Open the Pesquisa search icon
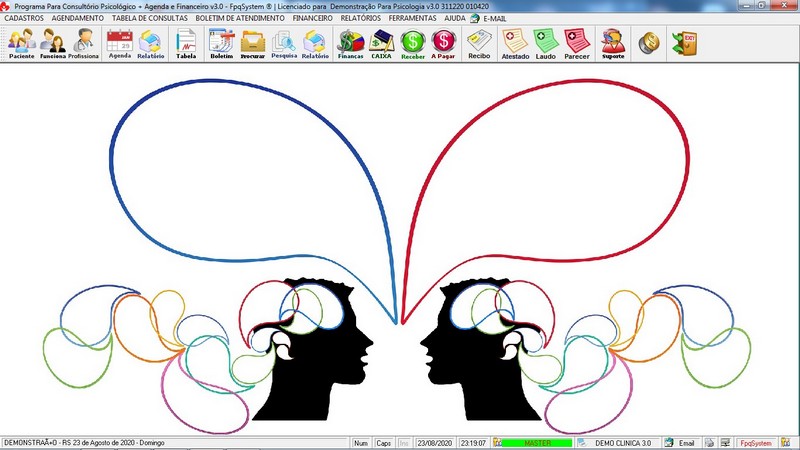This screenshot has height=450, width=800. (x=284, y=44)
